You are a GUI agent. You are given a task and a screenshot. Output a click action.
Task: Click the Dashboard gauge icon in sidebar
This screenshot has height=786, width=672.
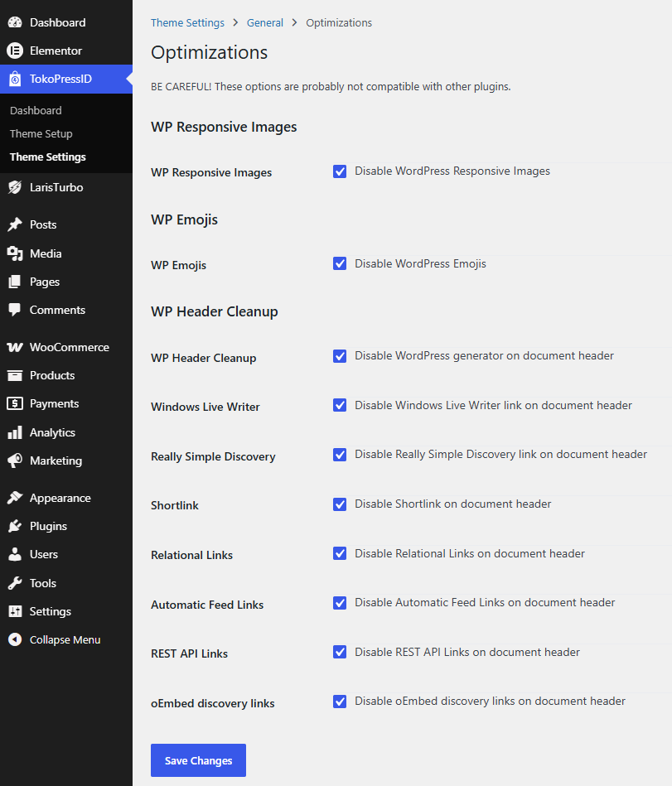click(x=15, y=22)
